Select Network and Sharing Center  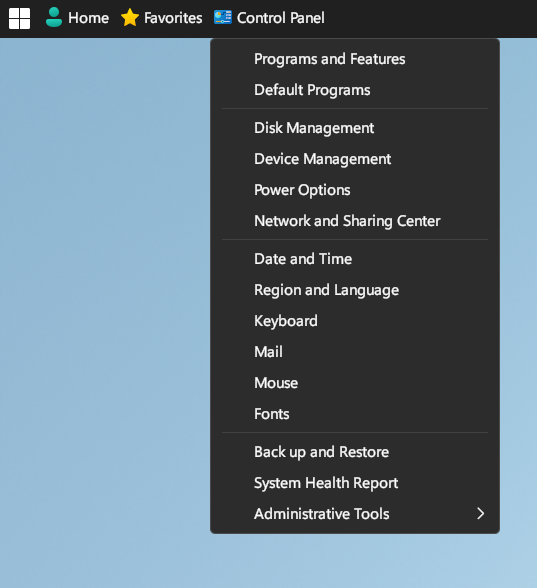[355, 221]
